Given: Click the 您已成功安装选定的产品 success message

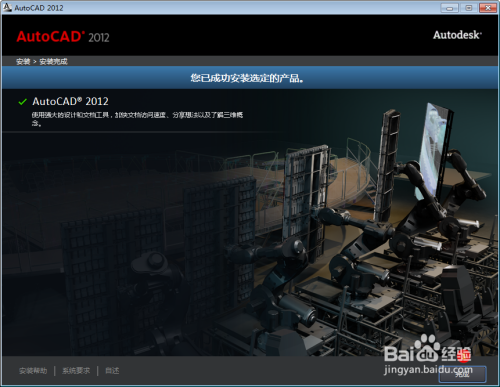Looking at the screenshot, I should (x=247, y=78).
